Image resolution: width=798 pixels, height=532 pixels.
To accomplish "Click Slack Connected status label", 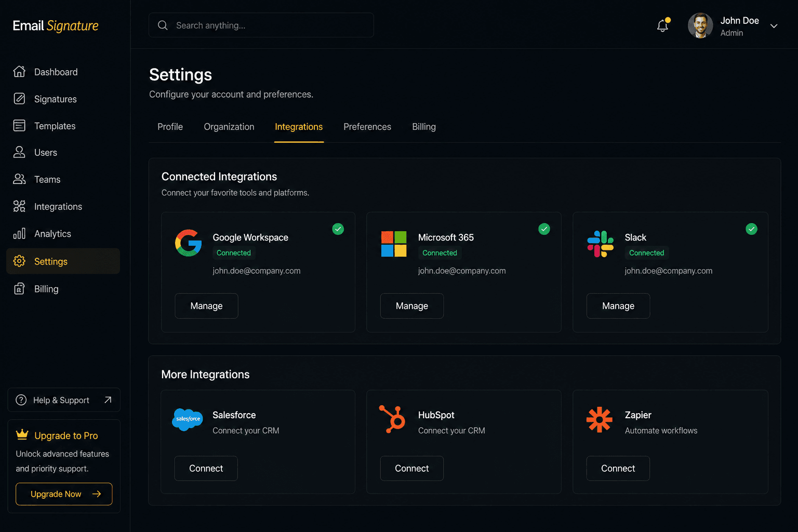I will [x=646, y=253].
